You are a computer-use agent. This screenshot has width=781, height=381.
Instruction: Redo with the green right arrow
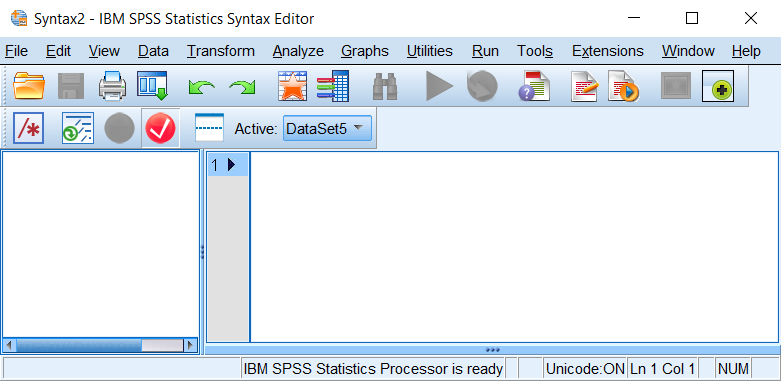click(242, 87)
